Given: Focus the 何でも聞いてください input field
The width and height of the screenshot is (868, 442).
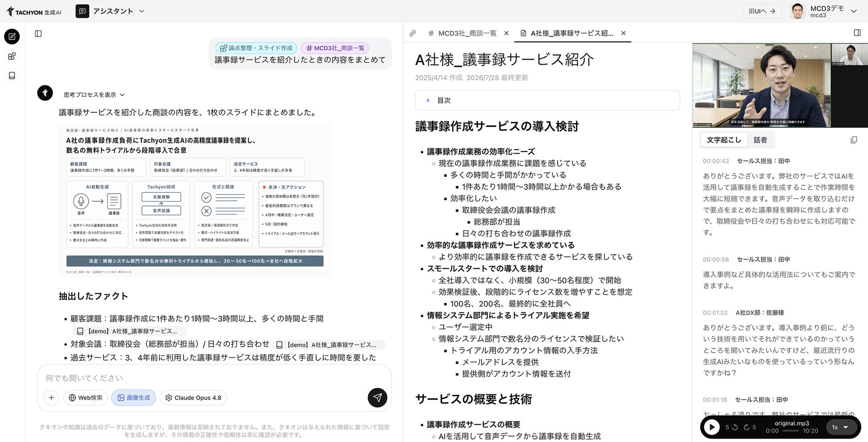Looking at the screenshot, I should [214, 378].
